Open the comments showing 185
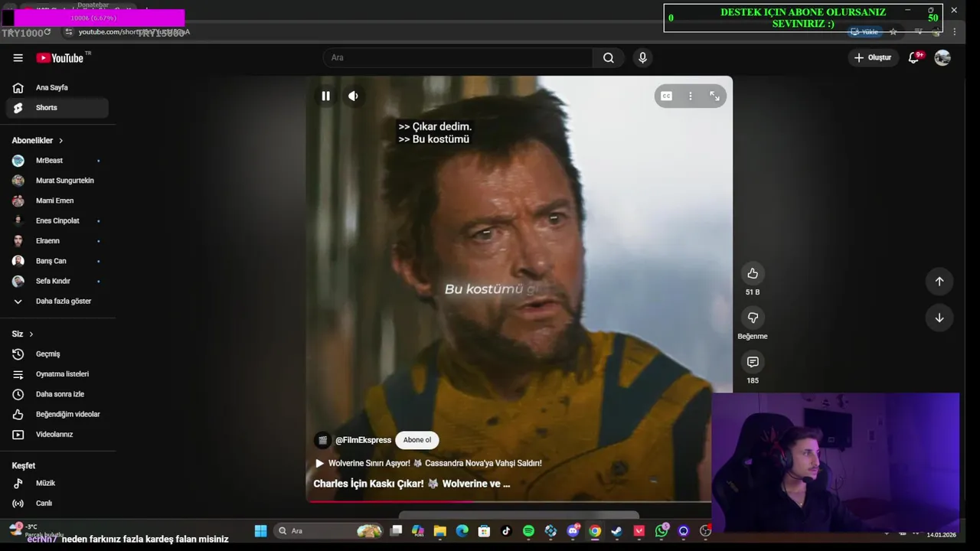Screen dimensions: 980x551 753,362
